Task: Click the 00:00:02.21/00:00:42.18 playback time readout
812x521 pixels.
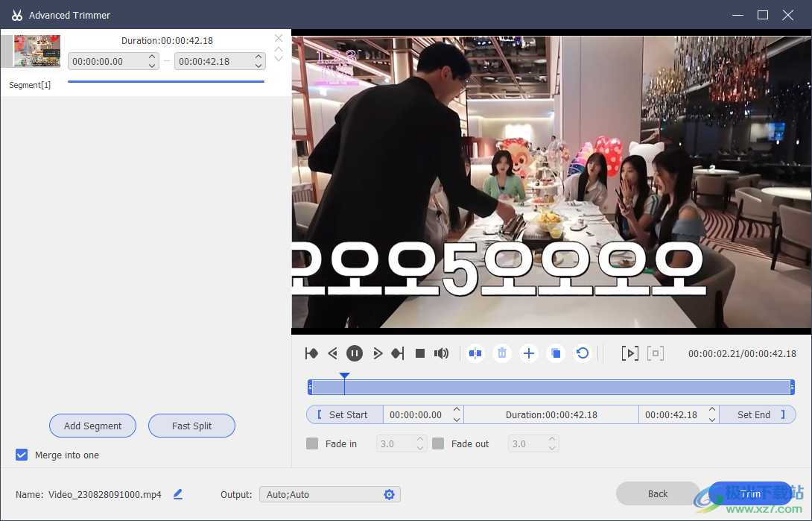Action: (x=742, y=354)
